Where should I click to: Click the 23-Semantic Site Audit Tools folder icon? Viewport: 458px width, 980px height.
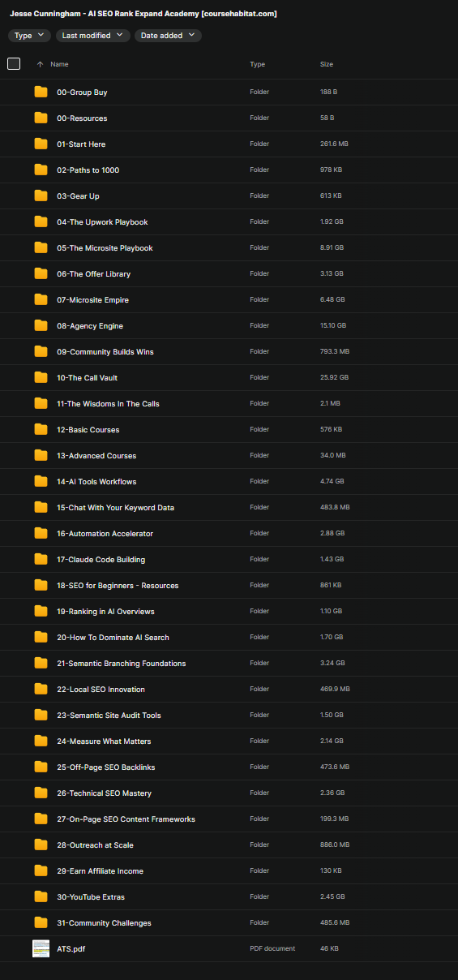coord(41,716)
